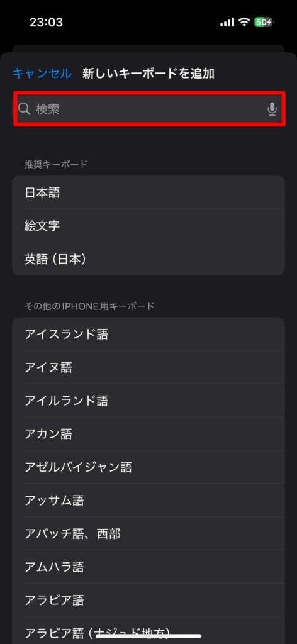Tap the Wi-Fi status icon
The image size is (297, 644).
[245, 22]
